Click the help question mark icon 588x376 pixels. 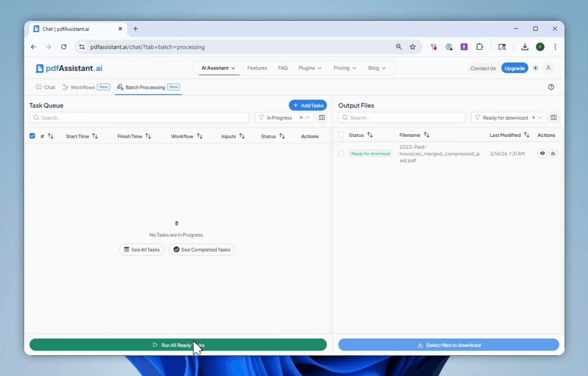551,87
